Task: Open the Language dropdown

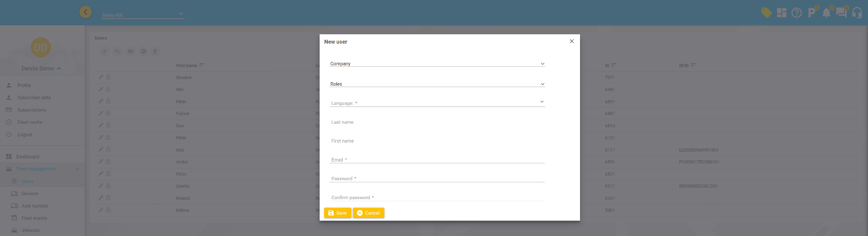Action: tap(437, 102)
